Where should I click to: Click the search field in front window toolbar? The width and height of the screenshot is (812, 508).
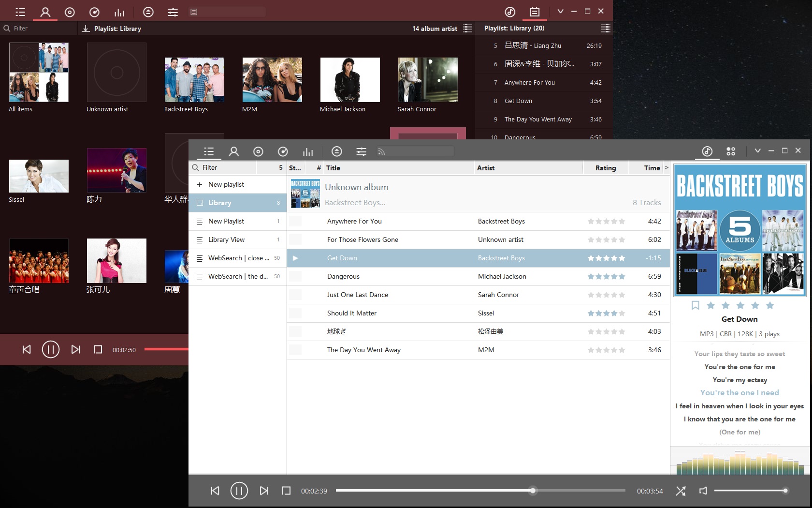coord(415,151)
